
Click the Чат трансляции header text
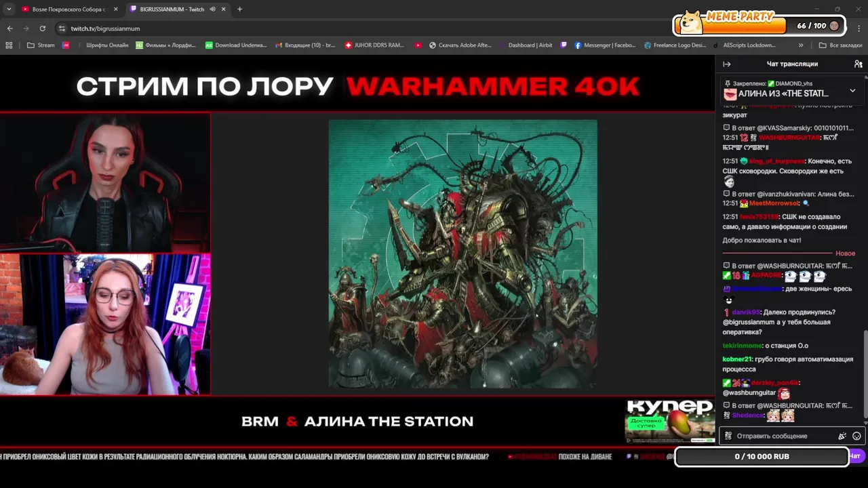792,64
